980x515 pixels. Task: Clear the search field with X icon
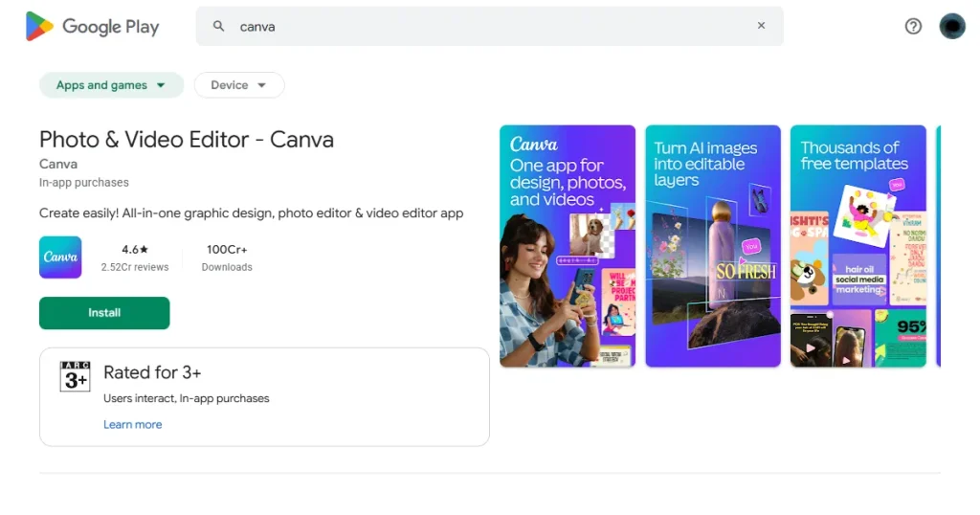761,26
